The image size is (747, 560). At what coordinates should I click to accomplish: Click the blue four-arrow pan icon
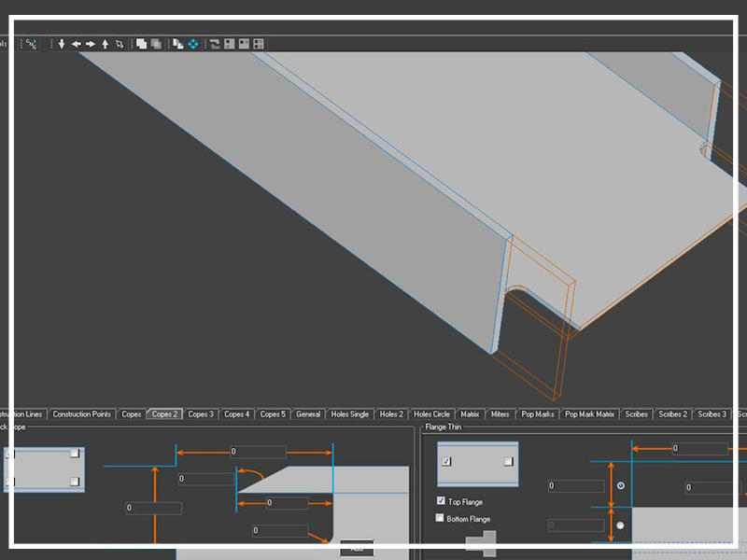[192, 44]
